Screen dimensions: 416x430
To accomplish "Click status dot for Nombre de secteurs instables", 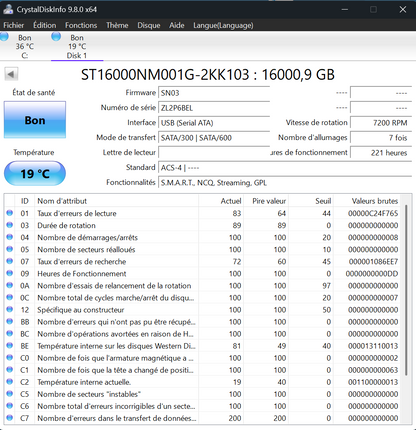I will [9, 393].
